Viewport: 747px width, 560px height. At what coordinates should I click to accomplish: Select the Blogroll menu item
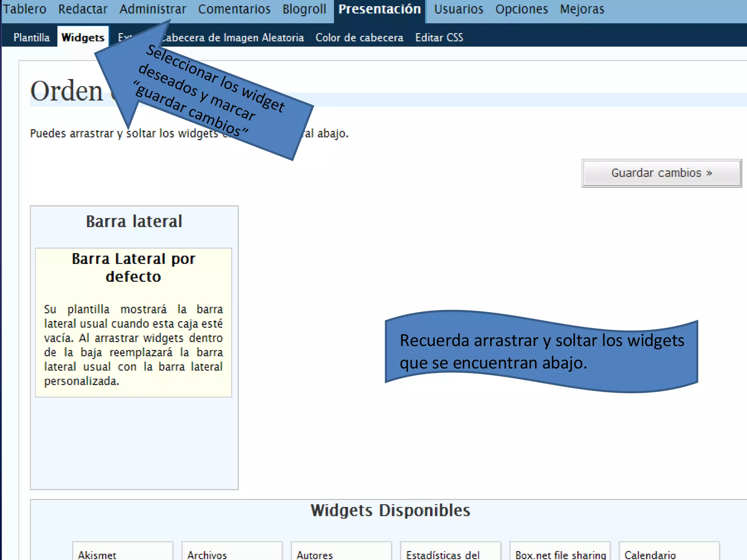click(304, 9)
